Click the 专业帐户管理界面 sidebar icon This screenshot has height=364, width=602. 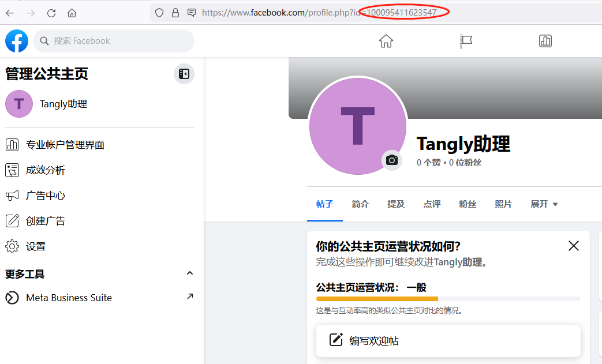(12, 145)
